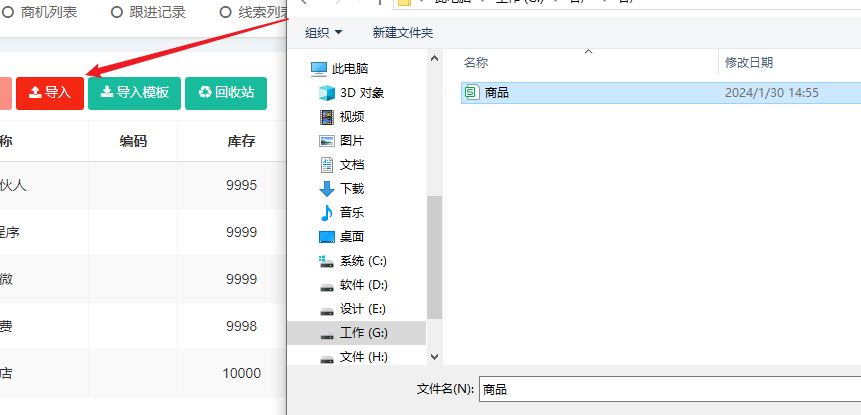
Task: Click the 系统 (C:) drive icon
Action: (x=327, y=261)
